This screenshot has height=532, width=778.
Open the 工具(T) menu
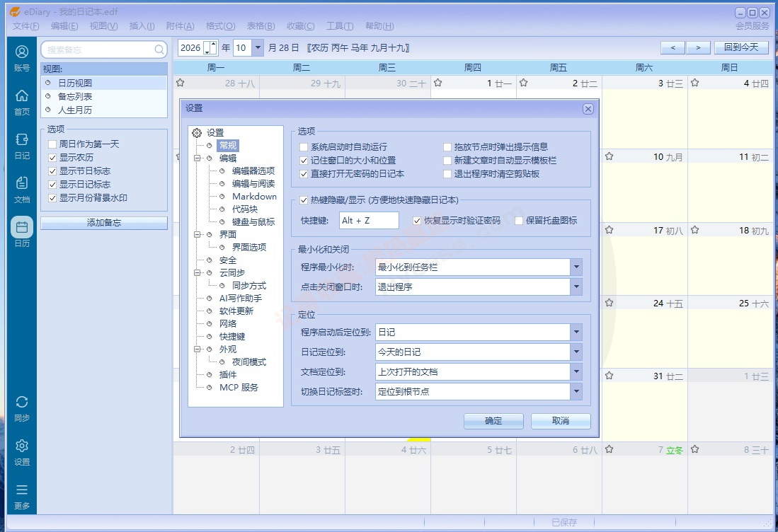[x=340, y=25]
